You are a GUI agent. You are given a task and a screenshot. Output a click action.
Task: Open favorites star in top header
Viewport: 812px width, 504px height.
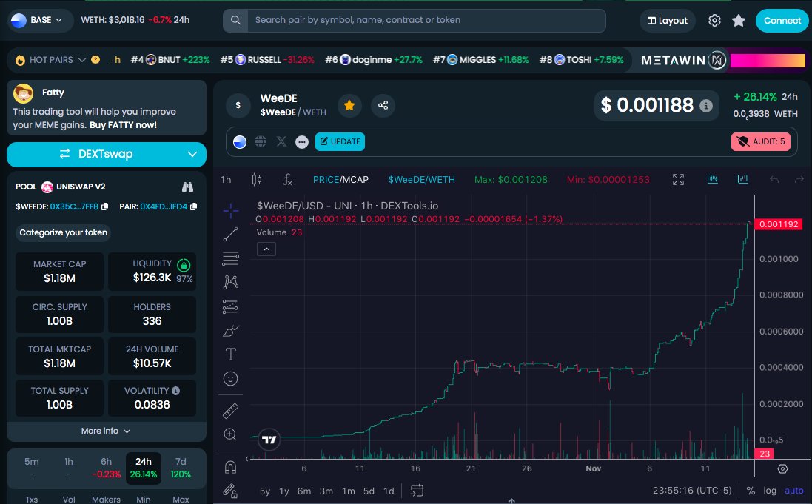(x=739, y=20)
